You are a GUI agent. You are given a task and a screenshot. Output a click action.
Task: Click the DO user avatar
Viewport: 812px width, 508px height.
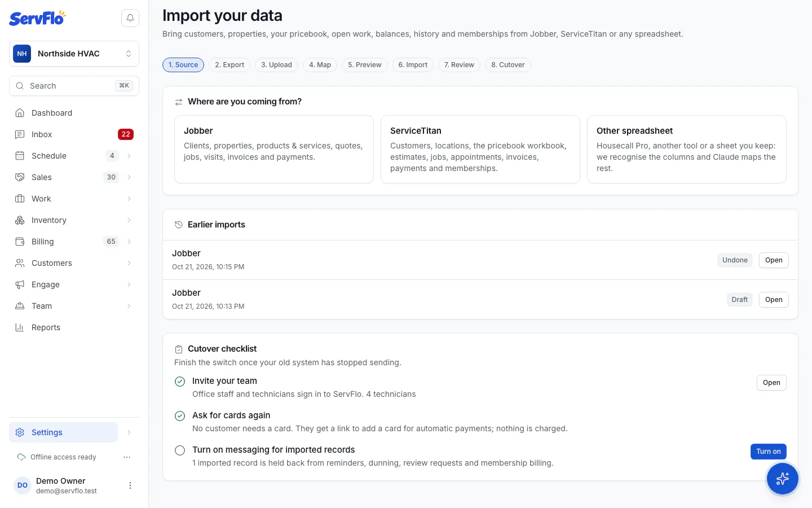23,485
